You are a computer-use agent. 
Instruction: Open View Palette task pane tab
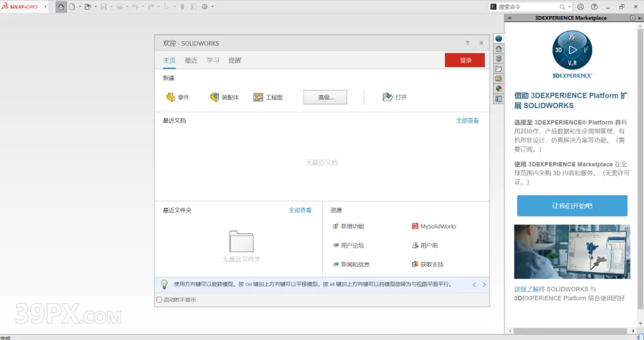click(x=499, y=79)
